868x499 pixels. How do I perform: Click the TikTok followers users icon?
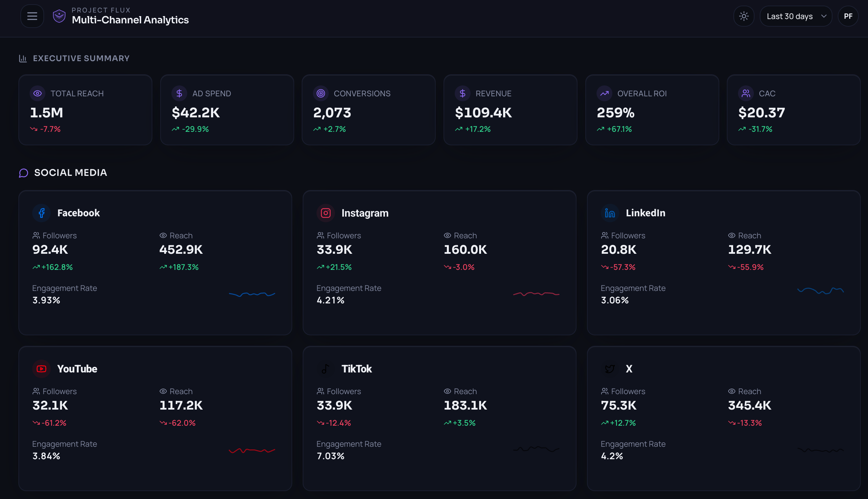pyautogui.click(x=320, y=392)
